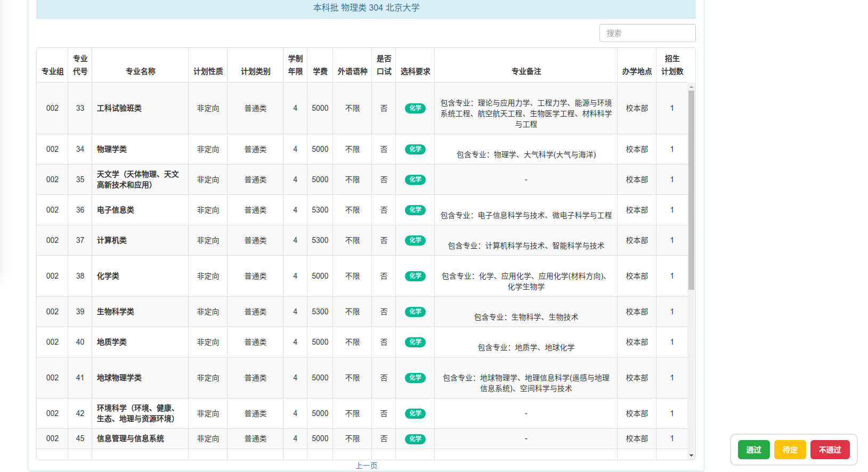Click major code 45
The height and width of the screenshot is (472, 868).
pyautogui.click(x=80, y=438)
